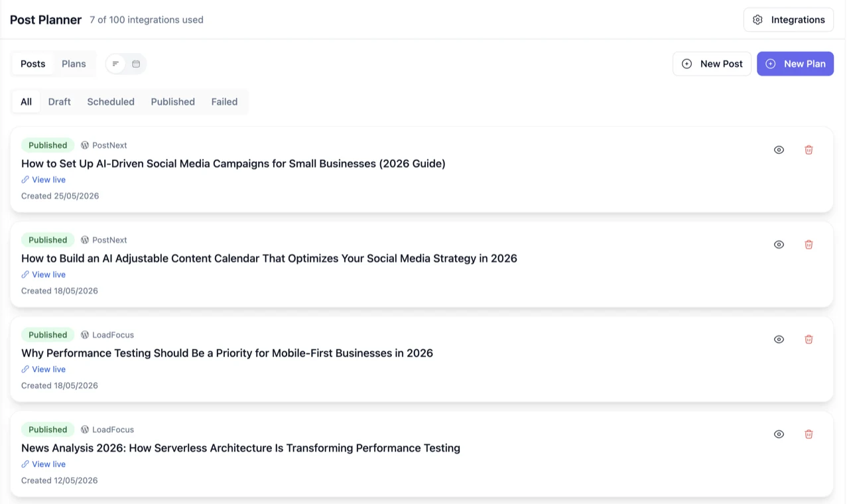Click Published badge on Mobile-First Businesses post
The image size is (849, 504).
click(48, 335)
